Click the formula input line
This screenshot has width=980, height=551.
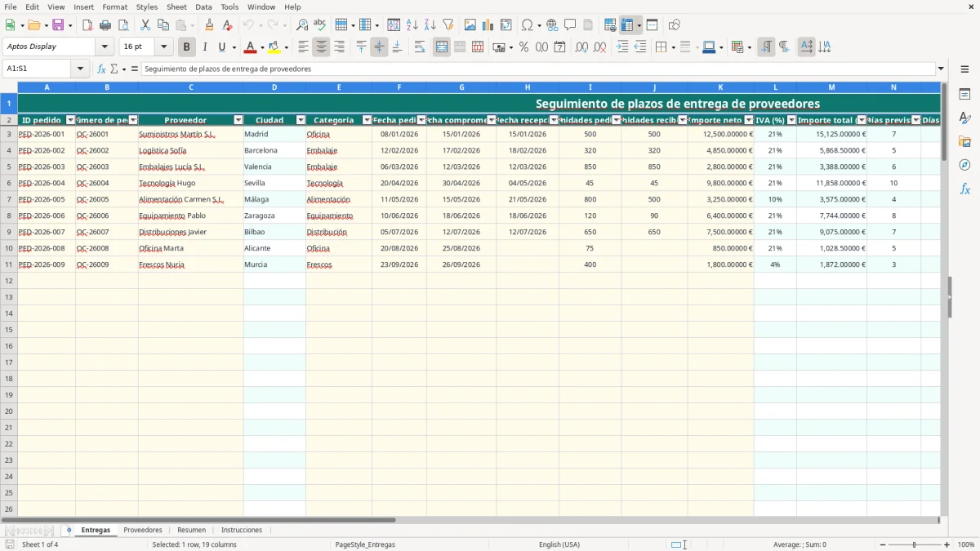(538, 69)
